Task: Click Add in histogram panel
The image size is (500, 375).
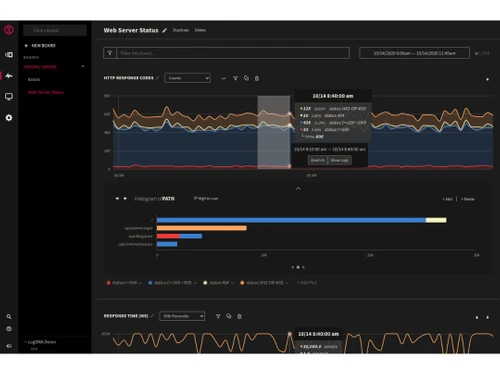Action: (x=447, y=199)
